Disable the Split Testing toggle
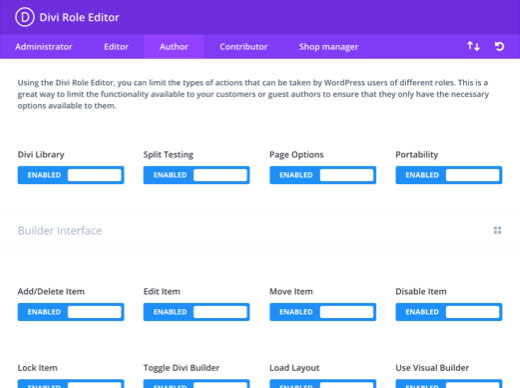Viewport: 520px width, 388px height. click(197, 175)
